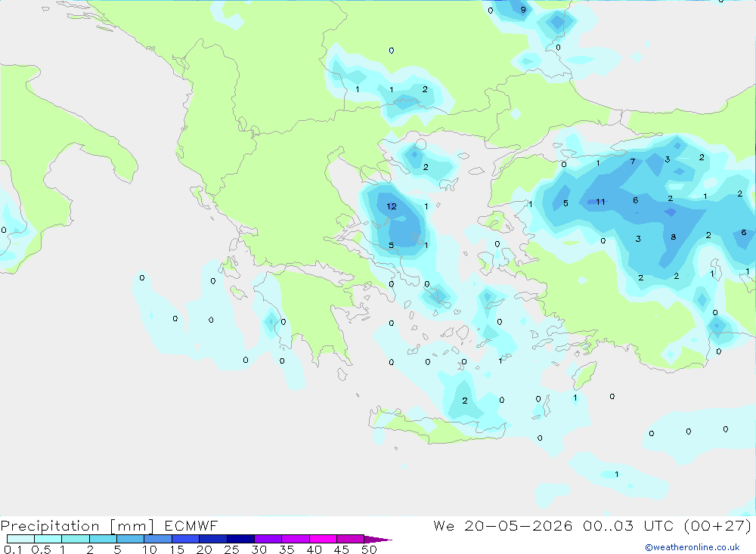Click legend tick label '20'
The width and height of the screenshot is (756, 554).
(x=204, y=549)
